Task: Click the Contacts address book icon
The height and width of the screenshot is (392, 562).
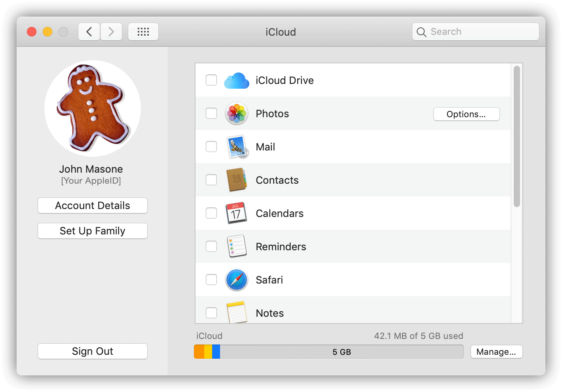Action: click(x=237, y=180)
